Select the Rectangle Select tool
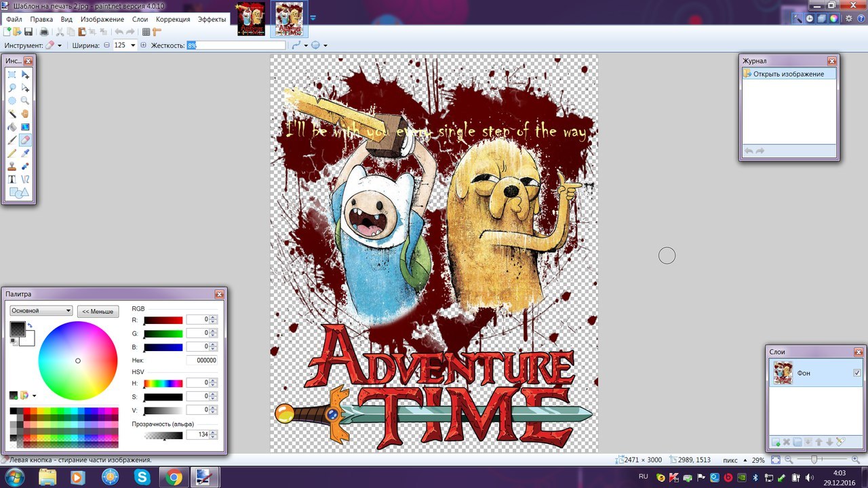 (x=12, y=75)
